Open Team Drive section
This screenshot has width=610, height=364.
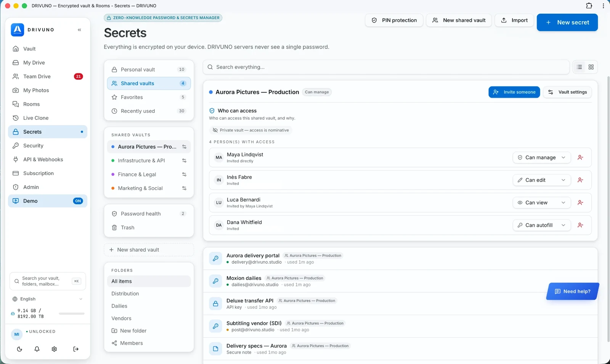click(x=48, y=77)
